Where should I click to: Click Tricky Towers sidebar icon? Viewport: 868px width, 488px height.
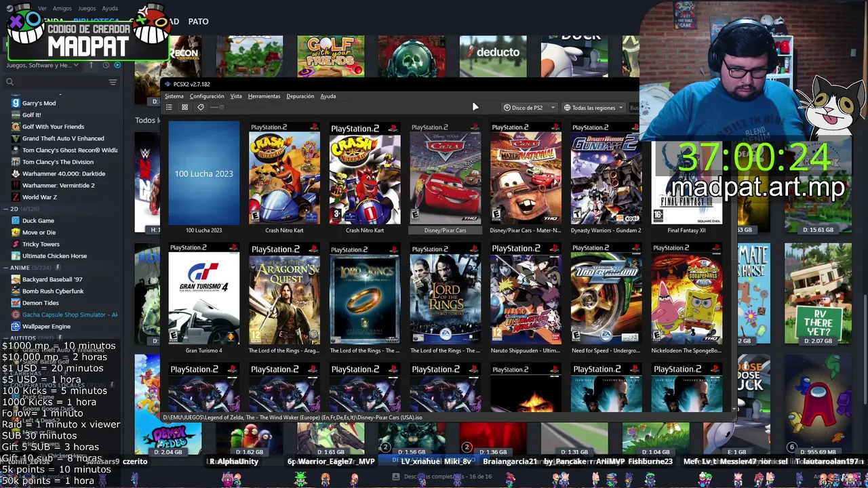(16, 244)
